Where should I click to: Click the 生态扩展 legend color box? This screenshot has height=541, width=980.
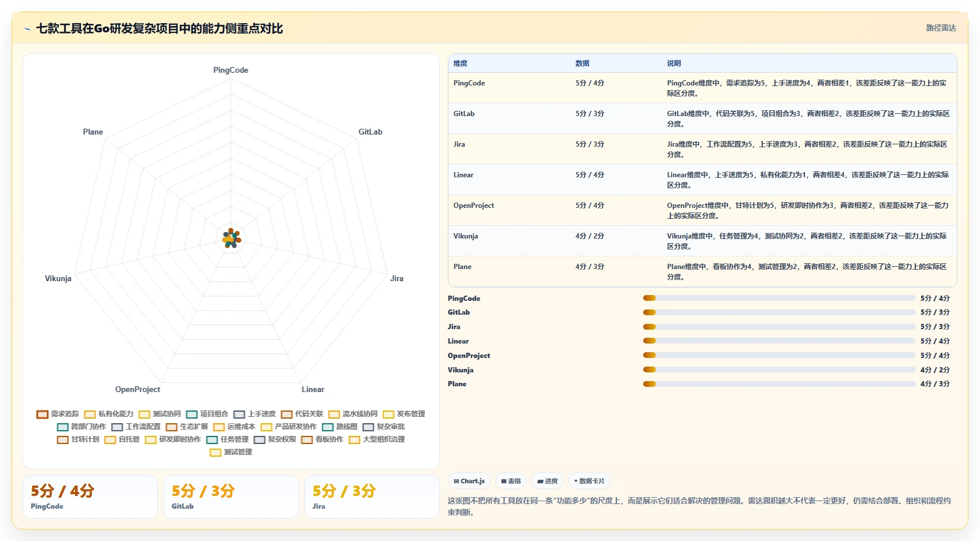171,427
